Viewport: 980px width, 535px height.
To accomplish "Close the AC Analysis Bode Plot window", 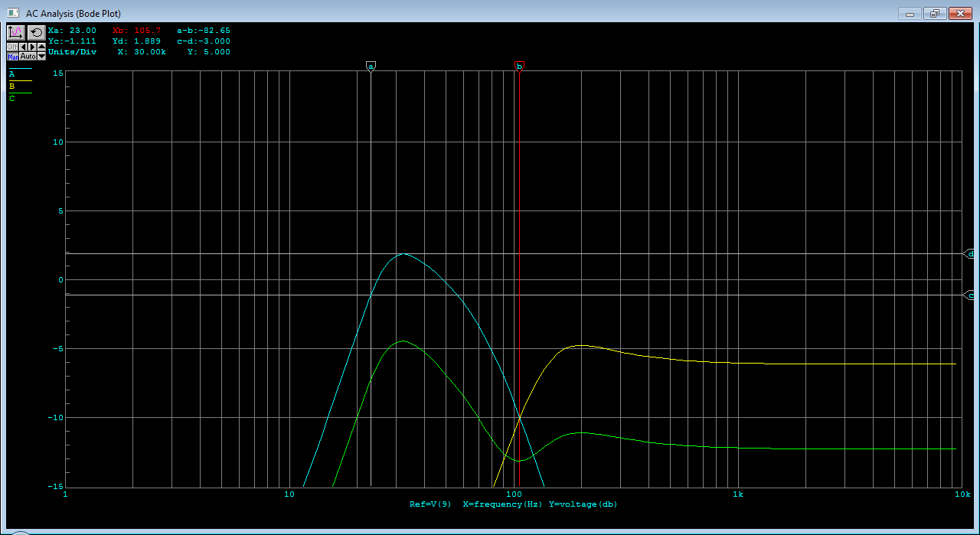I will [x=959, y=13].
